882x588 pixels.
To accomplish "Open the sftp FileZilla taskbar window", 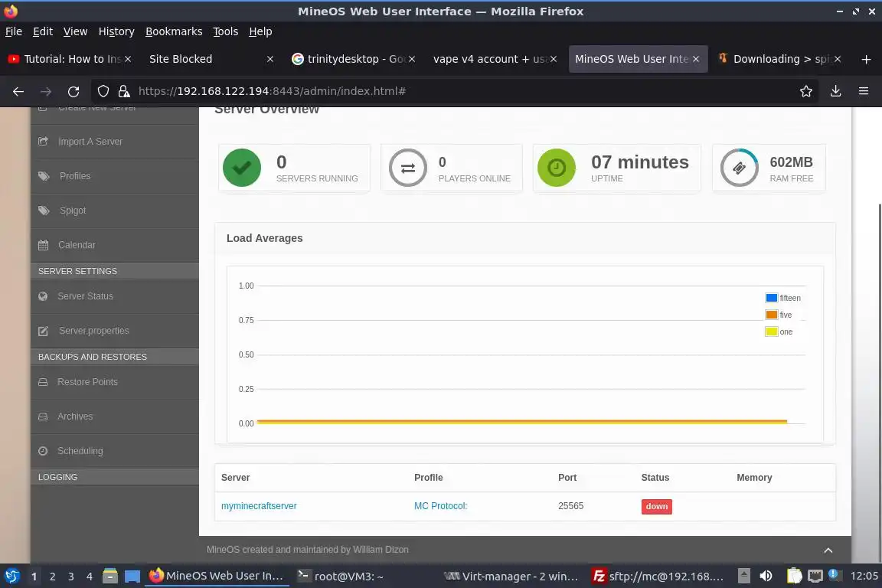I will [658, 577].
